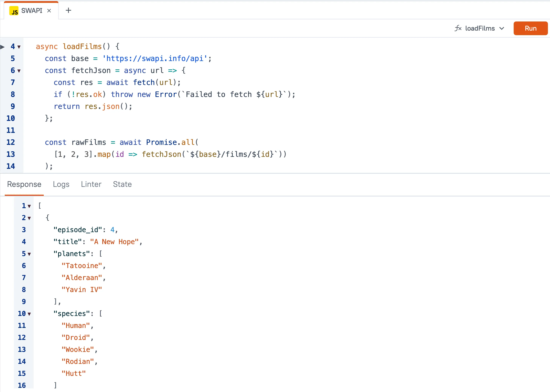Collapse the first film object at line 2
This screenshot has height=392, width=550.
coord(29,218)
